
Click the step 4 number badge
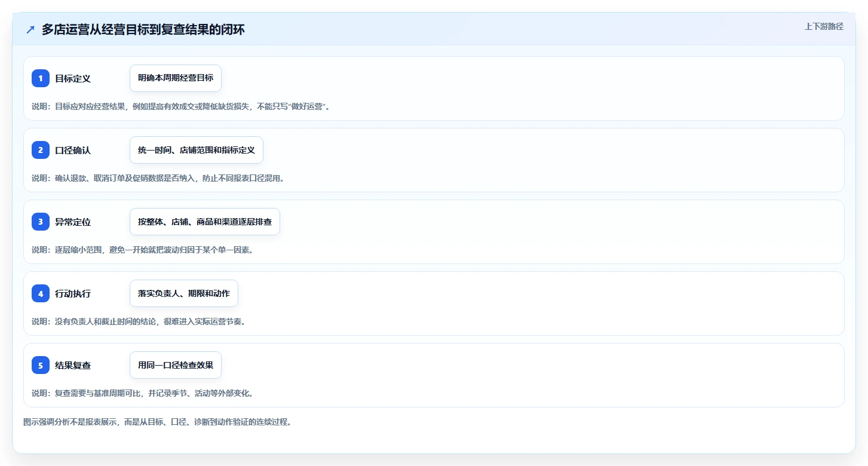41,293
